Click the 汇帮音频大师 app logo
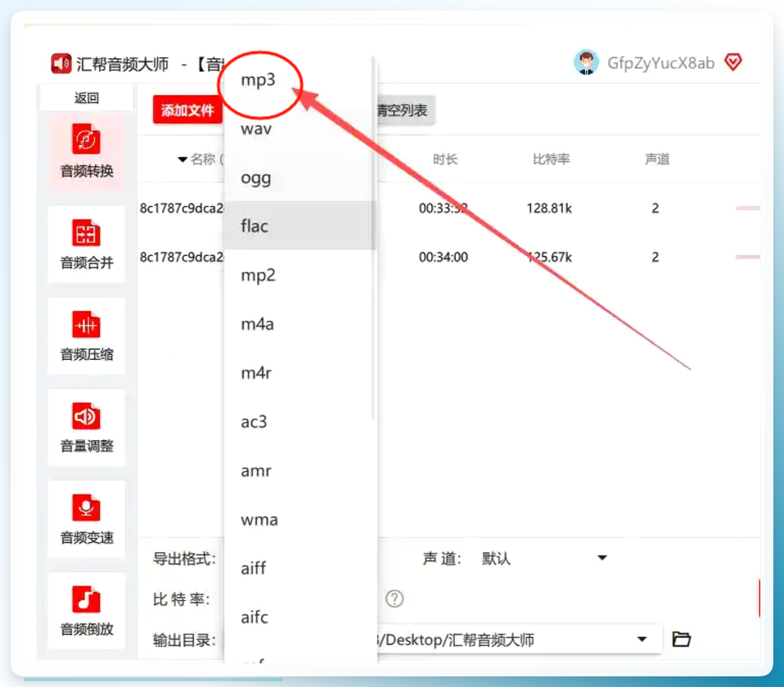This screenshot has height=687, width=784. tap(61, 64)
